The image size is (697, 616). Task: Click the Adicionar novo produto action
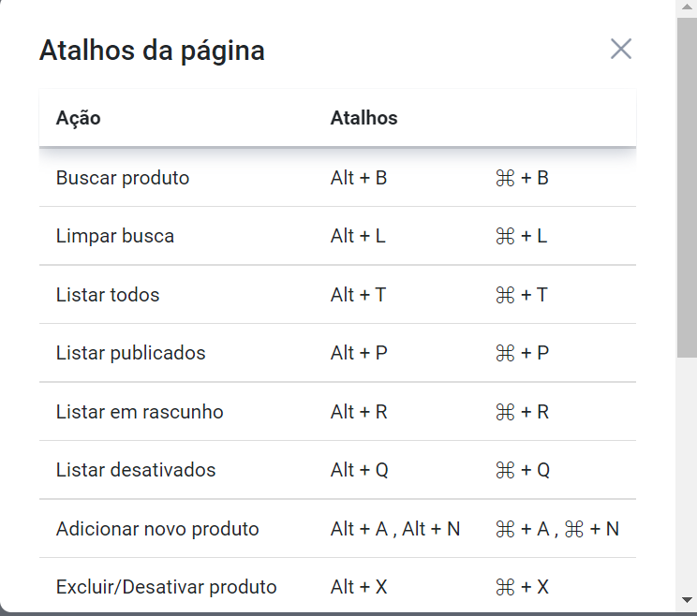pos(157,529)
